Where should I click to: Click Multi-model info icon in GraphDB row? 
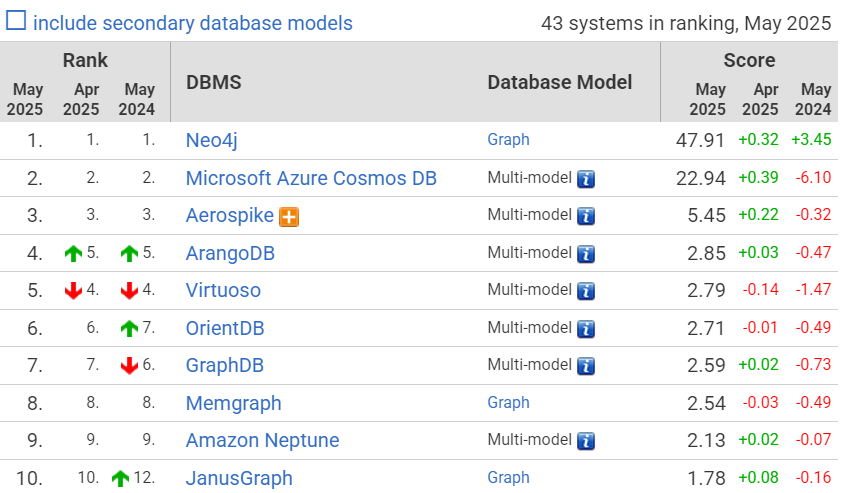coord(586,366)
